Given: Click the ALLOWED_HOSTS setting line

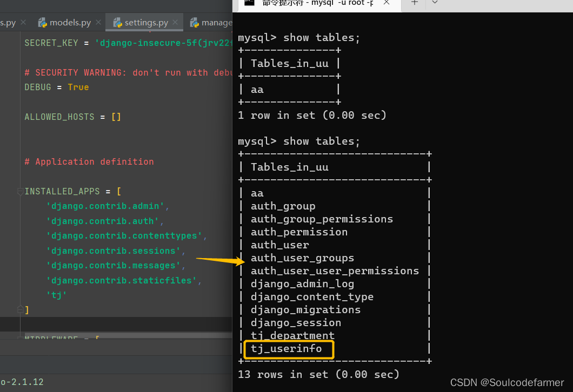Looking at the screenshot, I should [x=72, y=117].
